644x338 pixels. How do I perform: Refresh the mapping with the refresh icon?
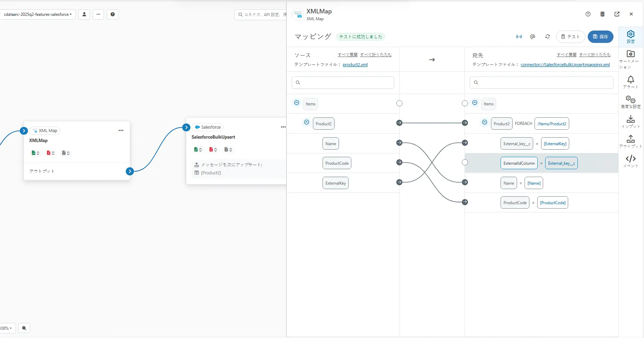548,37
